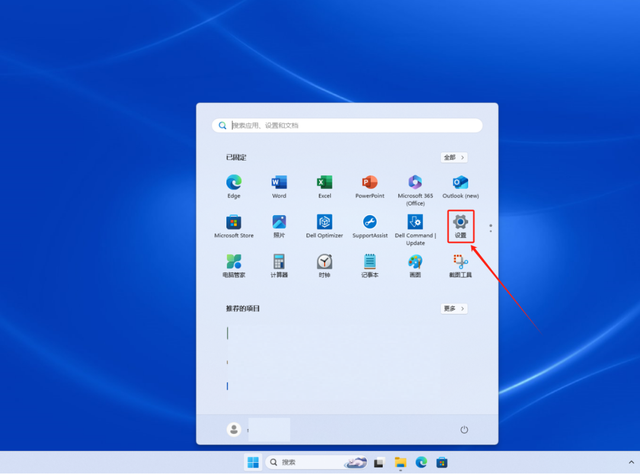The height and width of the screenshot is (474, 640).
Task: Click the pinned apps page dots
Action: pyautogui.click(x=491, y=228)
